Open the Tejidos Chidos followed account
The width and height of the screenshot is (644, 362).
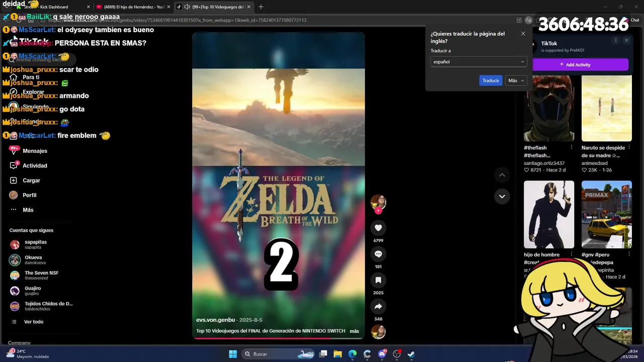point(48,306)
